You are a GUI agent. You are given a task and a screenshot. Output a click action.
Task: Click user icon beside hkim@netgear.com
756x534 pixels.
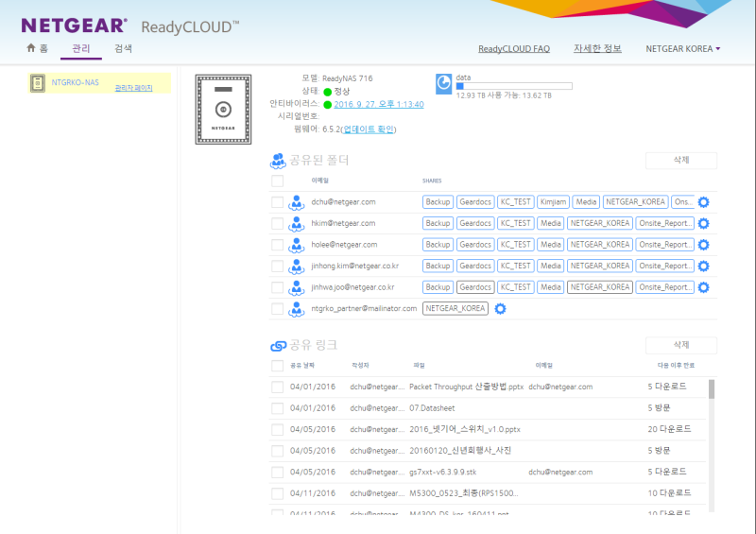[297, 224]
